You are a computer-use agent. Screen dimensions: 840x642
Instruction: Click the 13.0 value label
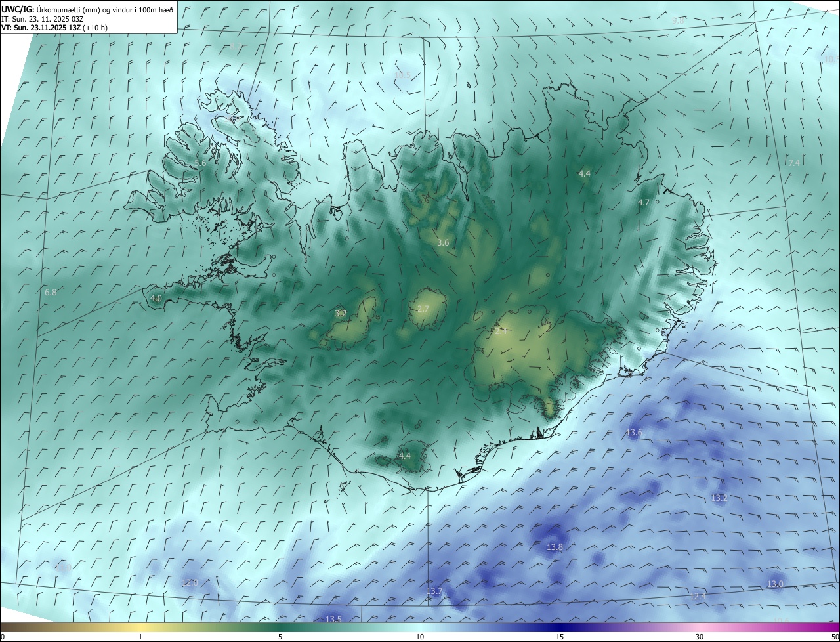click(775, 584)
